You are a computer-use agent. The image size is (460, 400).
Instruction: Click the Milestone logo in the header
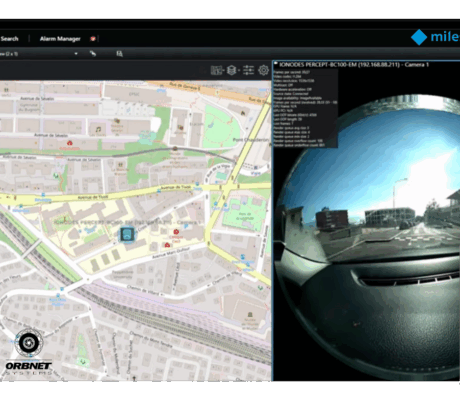pos(435,37)
